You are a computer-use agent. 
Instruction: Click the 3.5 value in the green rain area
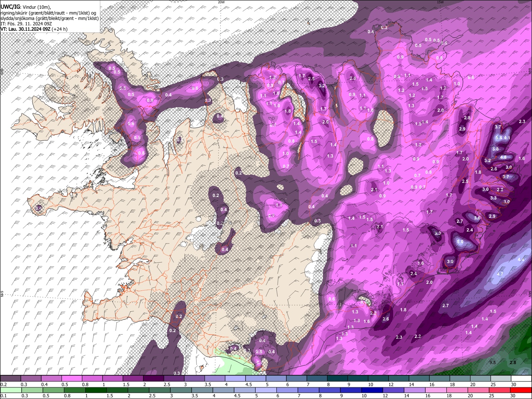pos(493,362)
